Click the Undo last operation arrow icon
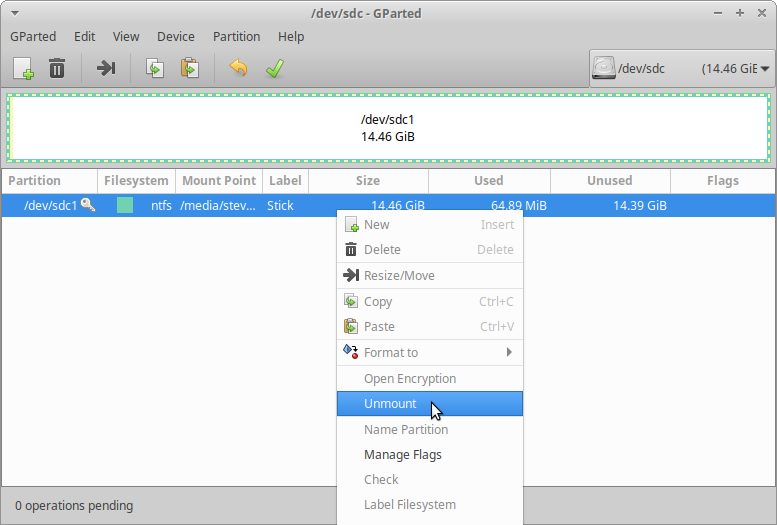 tap(238, 68)
